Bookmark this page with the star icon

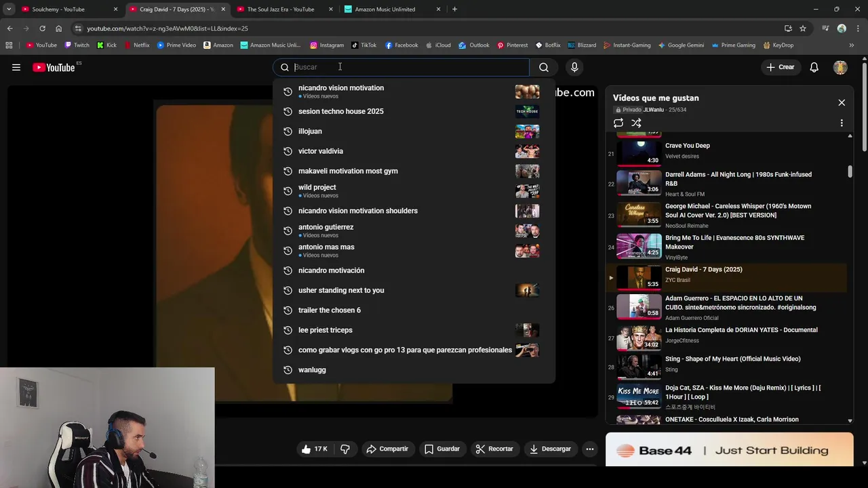803,28
